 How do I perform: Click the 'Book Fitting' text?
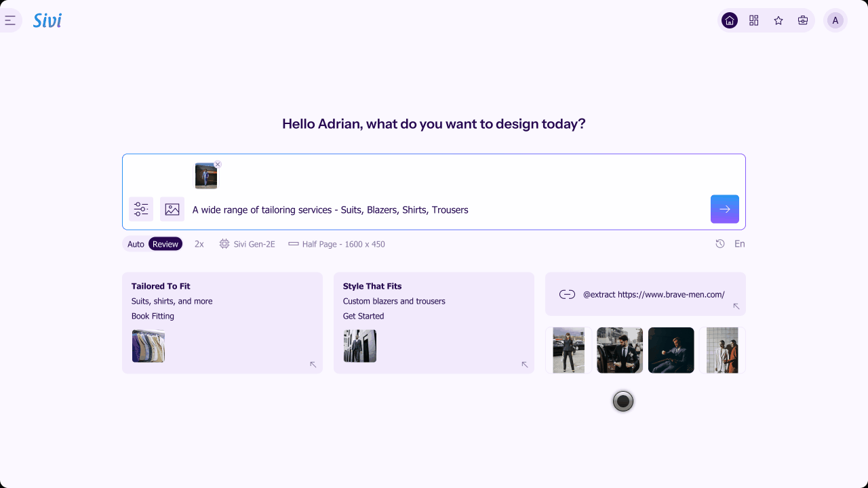[x=153, y=316]
